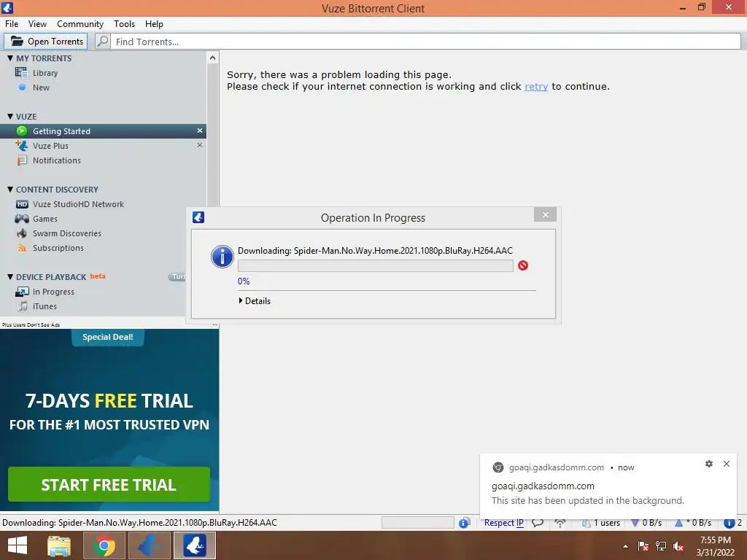This screenshot has height=560, width=747.
Task: Click the Special Deal ad tab
Action: 108,337
